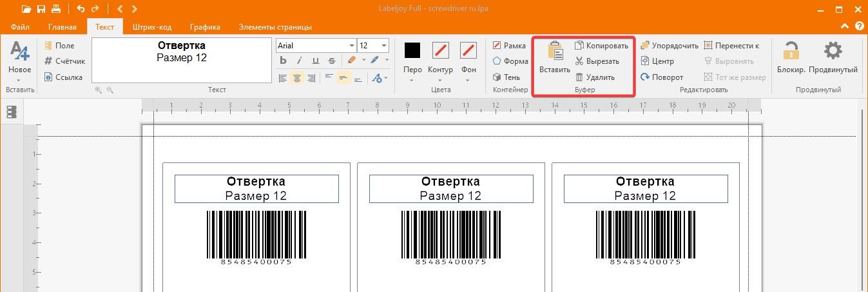Delete the element with Удалить

pos(595,77)
